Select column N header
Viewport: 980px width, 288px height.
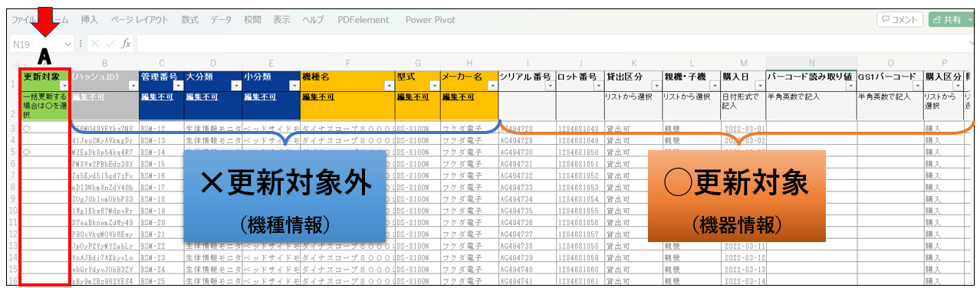pyautogui.click(x=811, y=63)
